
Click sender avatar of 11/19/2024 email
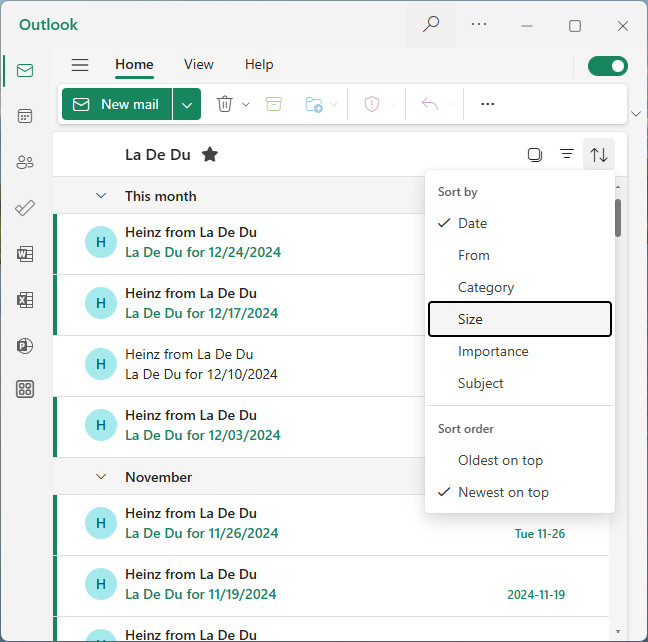click(101, 584)
